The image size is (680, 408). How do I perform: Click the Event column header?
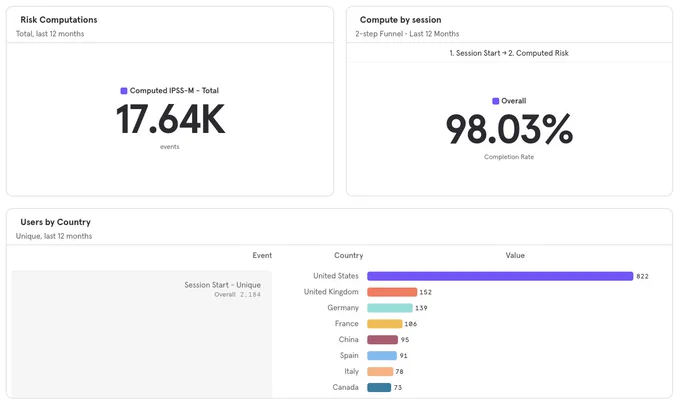point(262,255)
